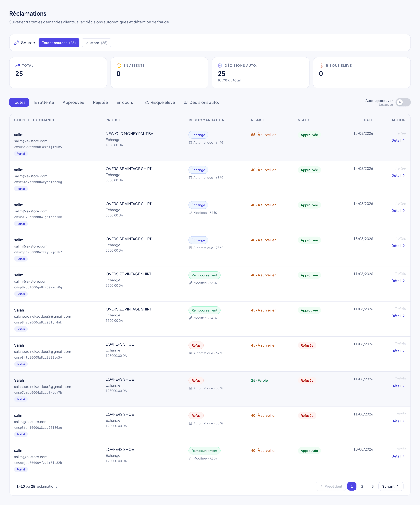Click the Refusée status of the 45 risk claim

point(307,345)
